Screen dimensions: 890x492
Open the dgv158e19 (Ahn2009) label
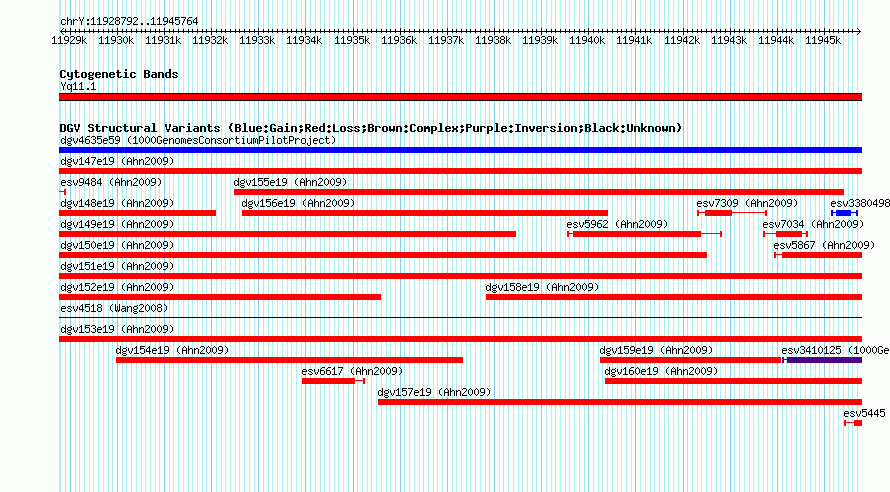(542, 287)
